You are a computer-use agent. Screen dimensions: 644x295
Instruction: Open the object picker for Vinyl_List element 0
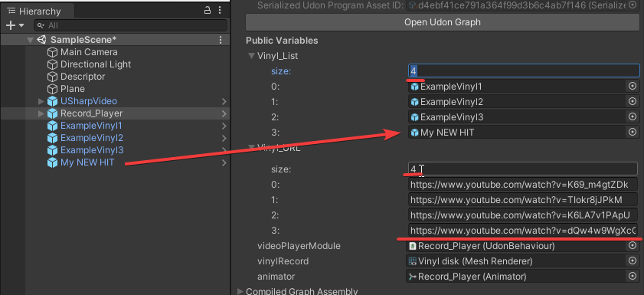(x=633, y=87)
